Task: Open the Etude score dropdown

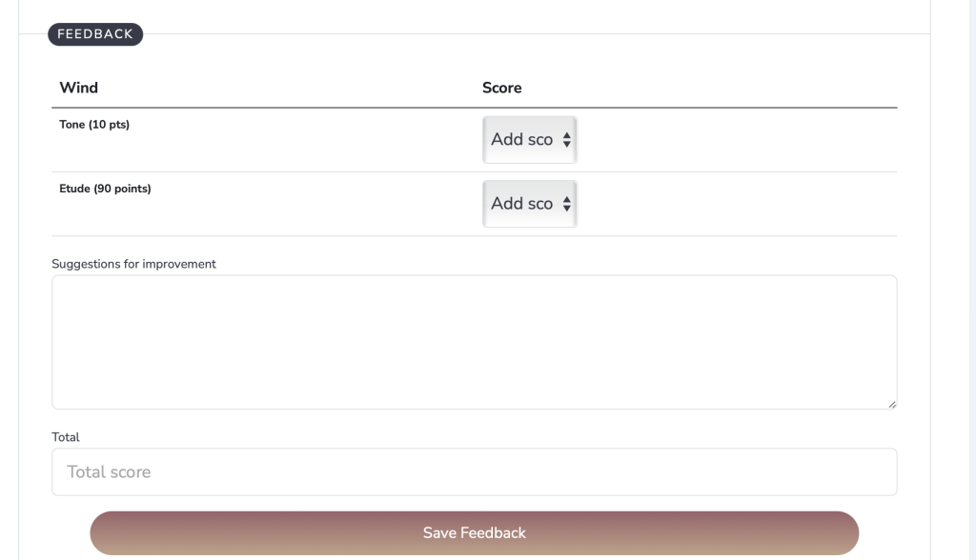Action: pos(530,204)
